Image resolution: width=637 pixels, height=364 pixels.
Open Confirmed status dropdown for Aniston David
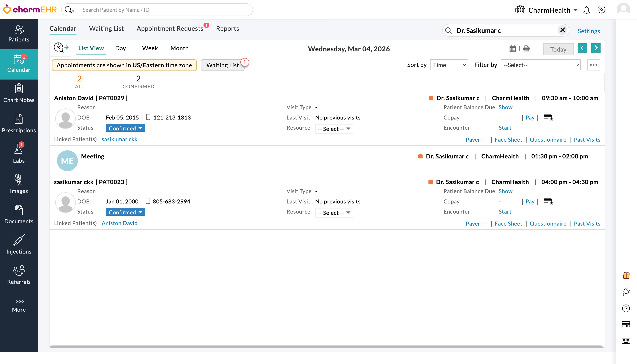tap(125, 128)
